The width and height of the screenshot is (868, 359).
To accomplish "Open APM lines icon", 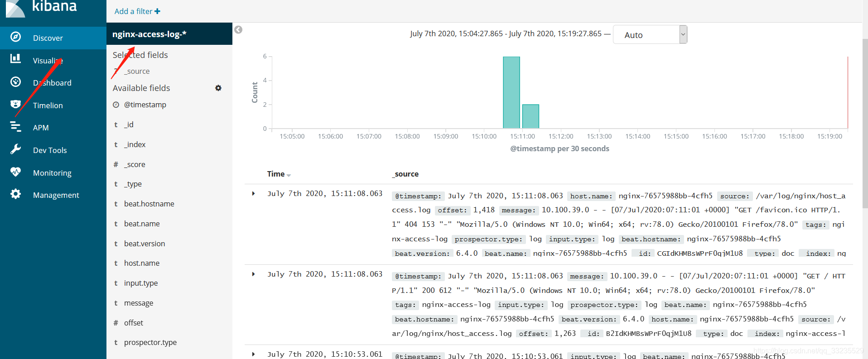I will tap(16, 127).
